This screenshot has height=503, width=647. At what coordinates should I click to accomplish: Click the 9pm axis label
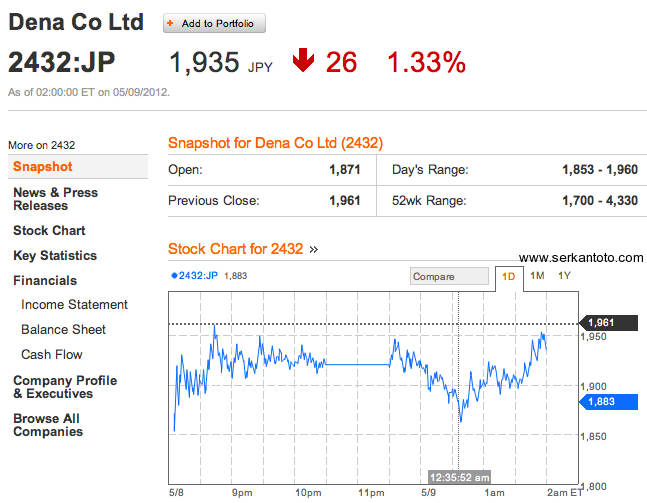click(x=242, y=493)
